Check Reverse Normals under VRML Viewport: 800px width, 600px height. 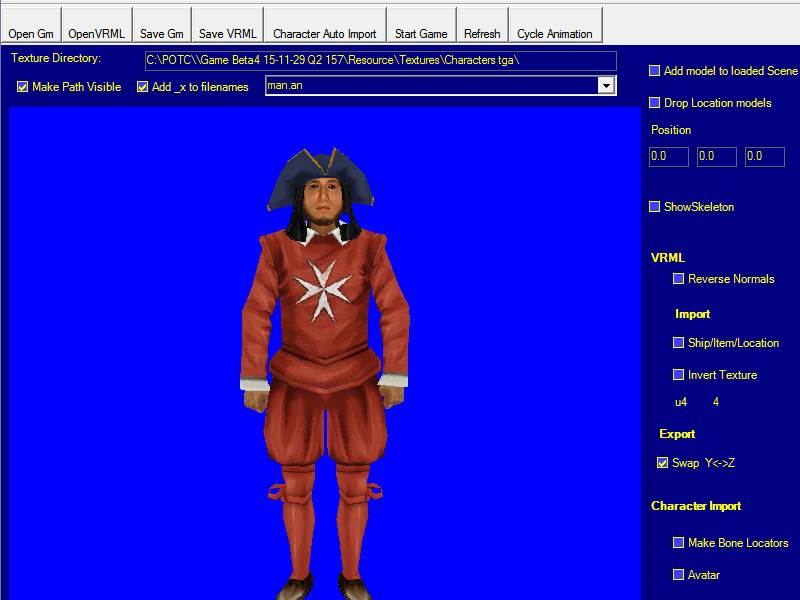tap(678, 279)
